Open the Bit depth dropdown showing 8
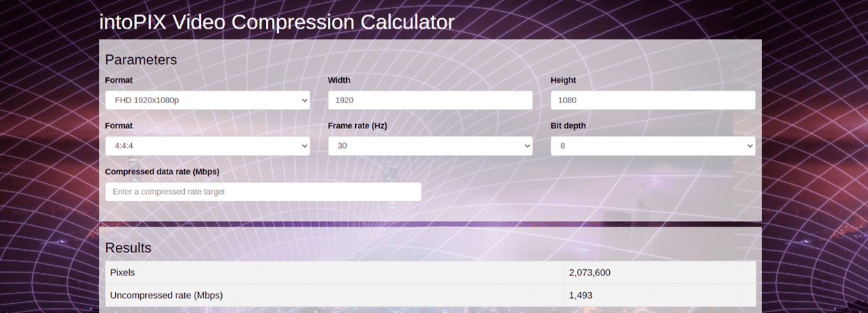Viewport: 868px width, 313px height. click(x=652, y=146)
